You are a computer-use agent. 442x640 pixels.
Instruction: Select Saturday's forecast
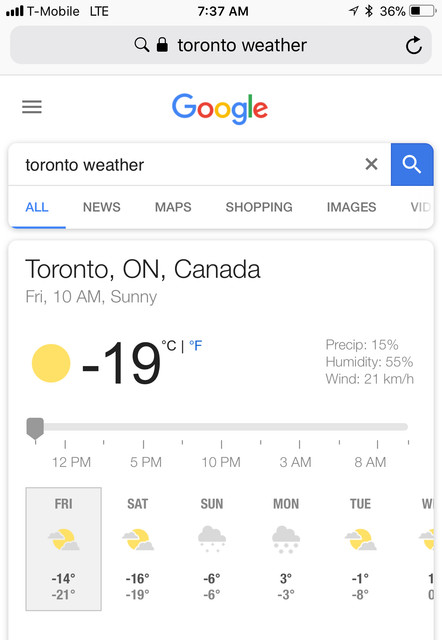click(138, 549)
